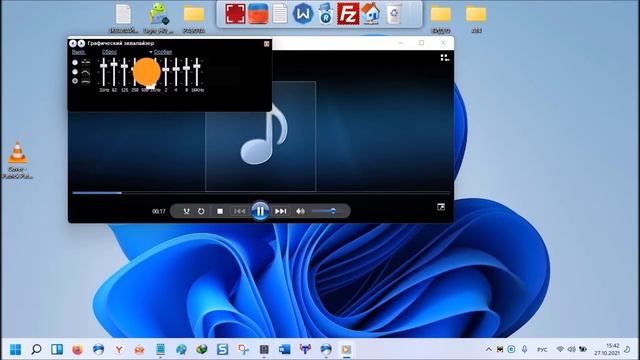The image size is (640, 360).
Task: Click the 4 kHz equalizer band slider
Action: (176, 72)
